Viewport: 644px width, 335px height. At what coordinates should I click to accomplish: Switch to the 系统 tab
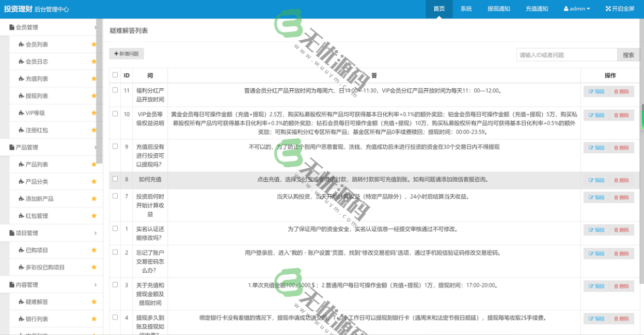466,9
